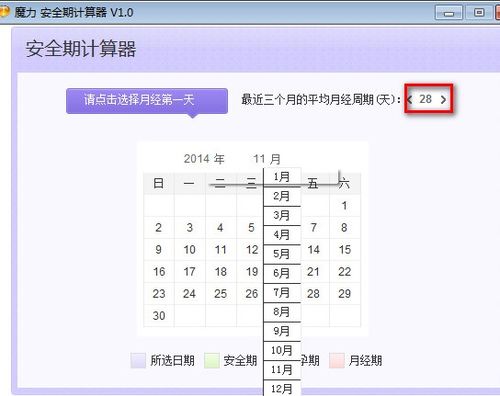The width and height of the screenshot is (500, 396).
Task: Select 1月 from the month list
Action: 282,177
